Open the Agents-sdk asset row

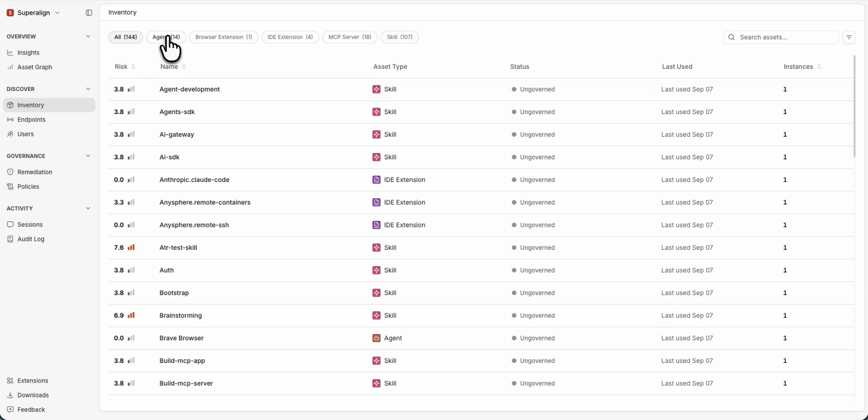tap(481, 112)
